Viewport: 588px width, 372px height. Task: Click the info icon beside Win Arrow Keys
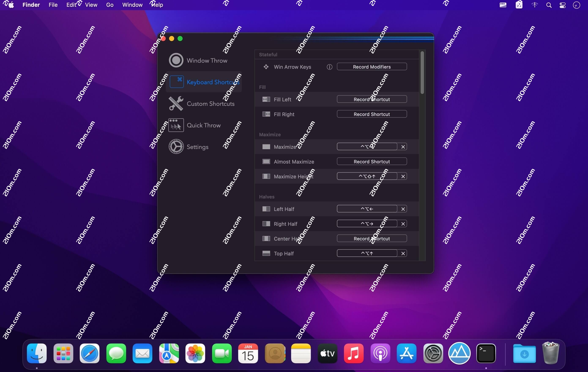point(329,67)
